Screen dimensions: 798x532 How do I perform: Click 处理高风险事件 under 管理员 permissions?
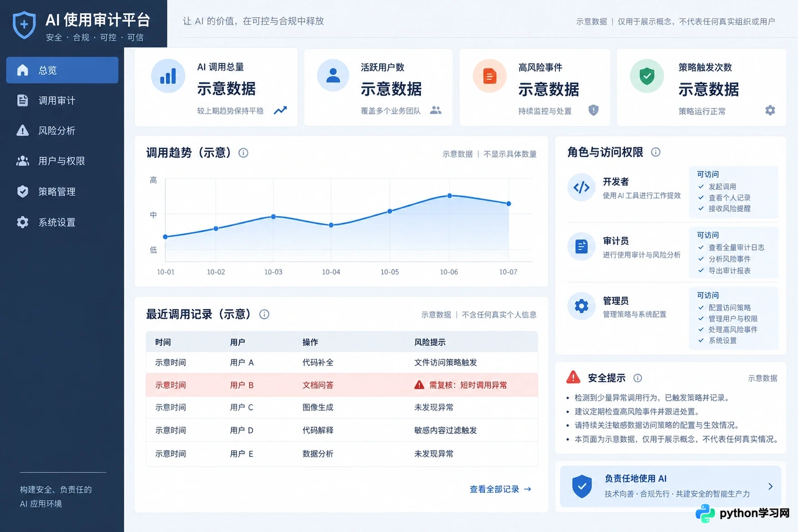733,330
